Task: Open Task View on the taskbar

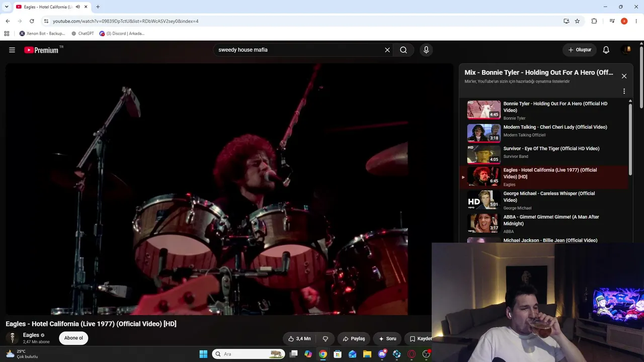Action: (294, 354)
